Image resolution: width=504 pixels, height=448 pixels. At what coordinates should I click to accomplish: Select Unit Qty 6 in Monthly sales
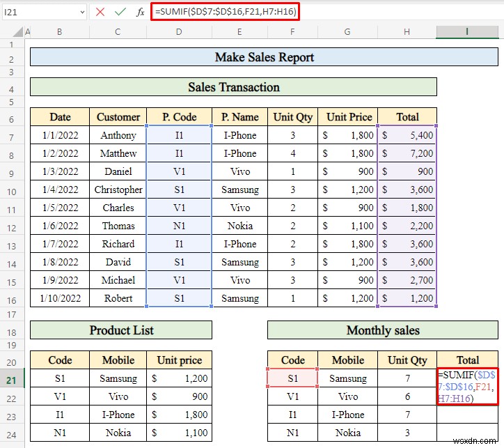407,396
